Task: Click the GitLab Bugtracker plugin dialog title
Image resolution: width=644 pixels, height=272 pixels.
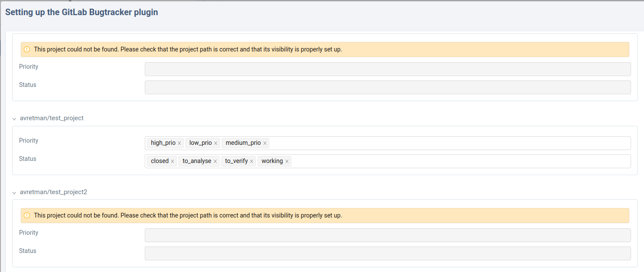Action: click(82, 13)
